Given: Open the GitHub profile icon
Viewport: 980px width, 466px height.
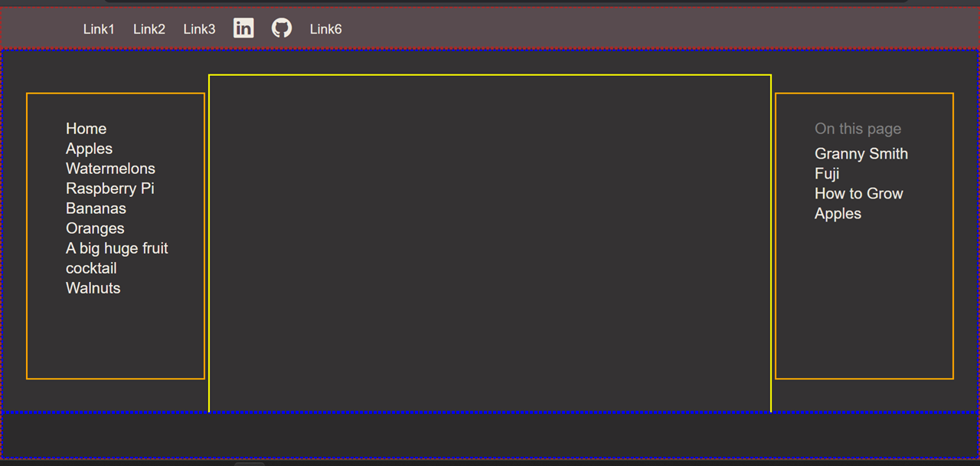Looking at the screenshot, I should 282,28.
